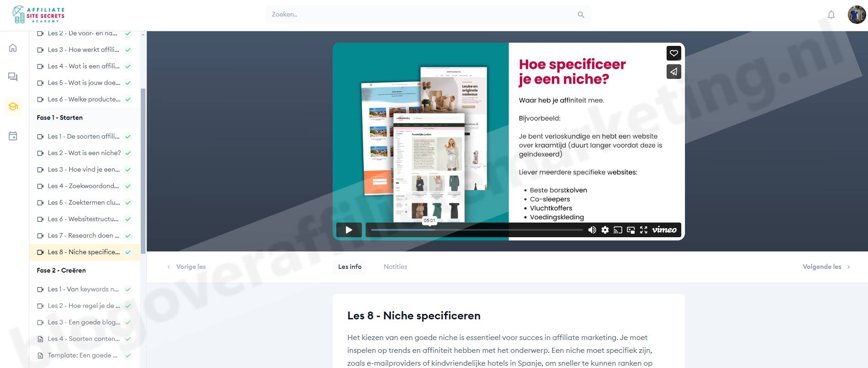Enter fullscreen mode on video
The image size is (868, 368).
pyautogui.click(x=644, y=230)
